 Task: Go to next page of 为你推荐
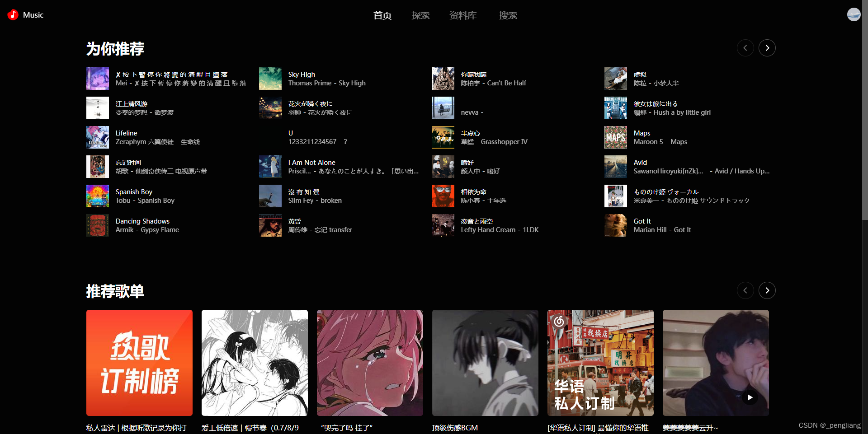[x=767, y=48]
